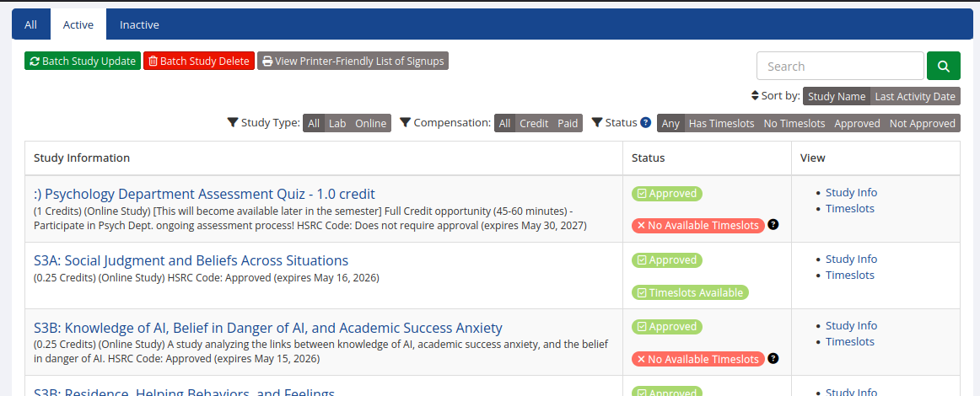This screenshot has width=980, height=396.
Task: Sort studies by Last Activity Date
Action: coord(915,97)
